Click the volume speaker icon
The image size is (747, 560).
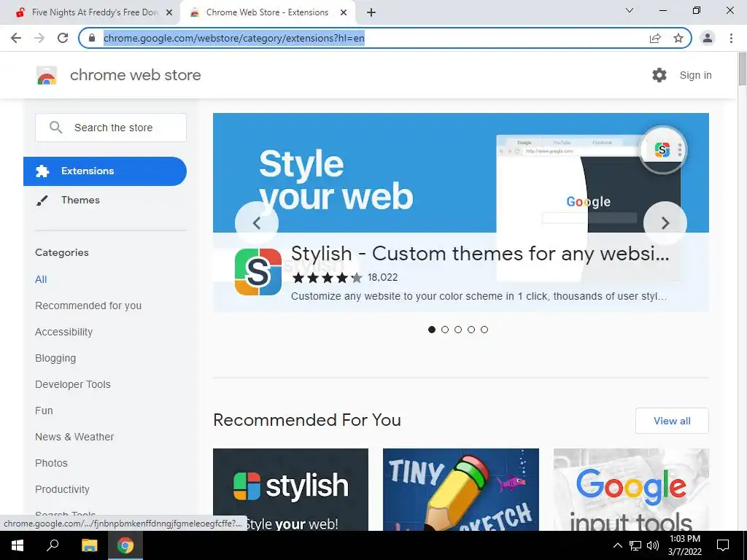(x=653, y=545)
